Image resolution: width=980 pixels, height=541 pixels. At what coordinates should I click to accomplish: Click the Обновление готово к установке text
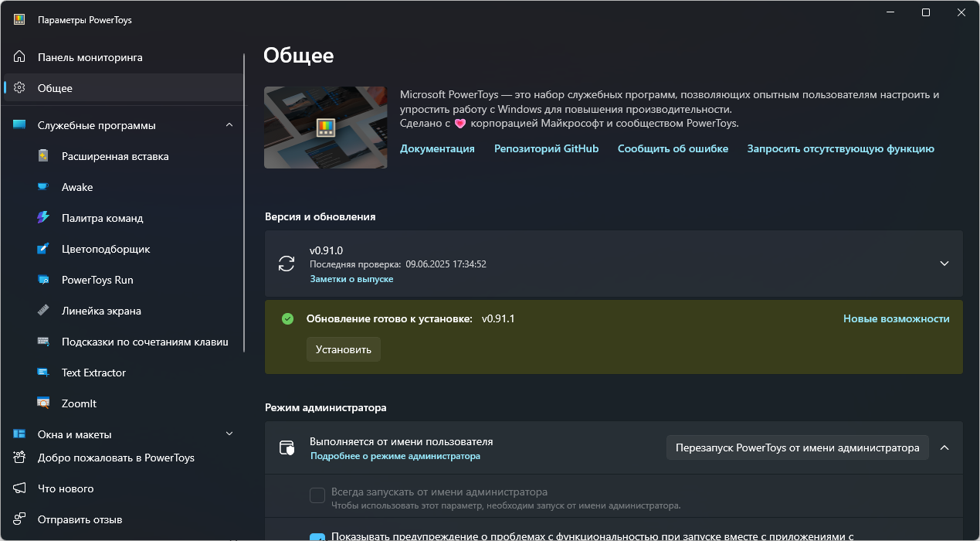pyautogui.click(x=389, y=318)
